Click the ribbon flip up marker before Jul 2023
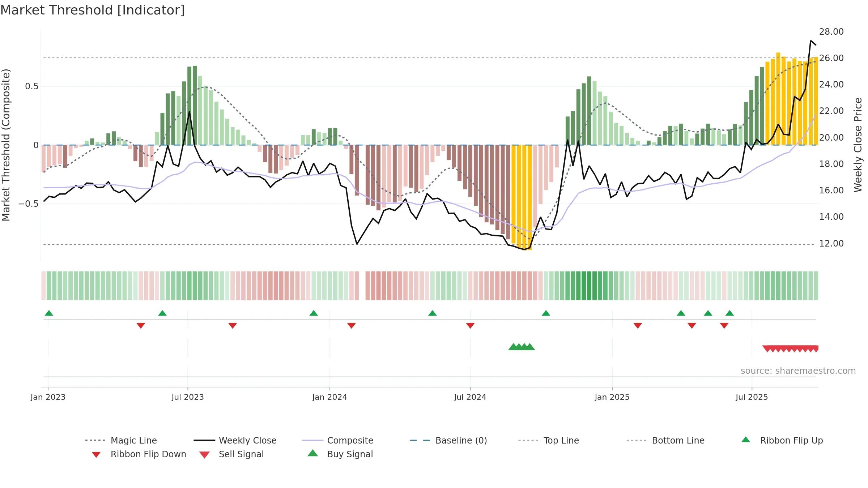Screen dimensions: 868x488 (162, 313)
